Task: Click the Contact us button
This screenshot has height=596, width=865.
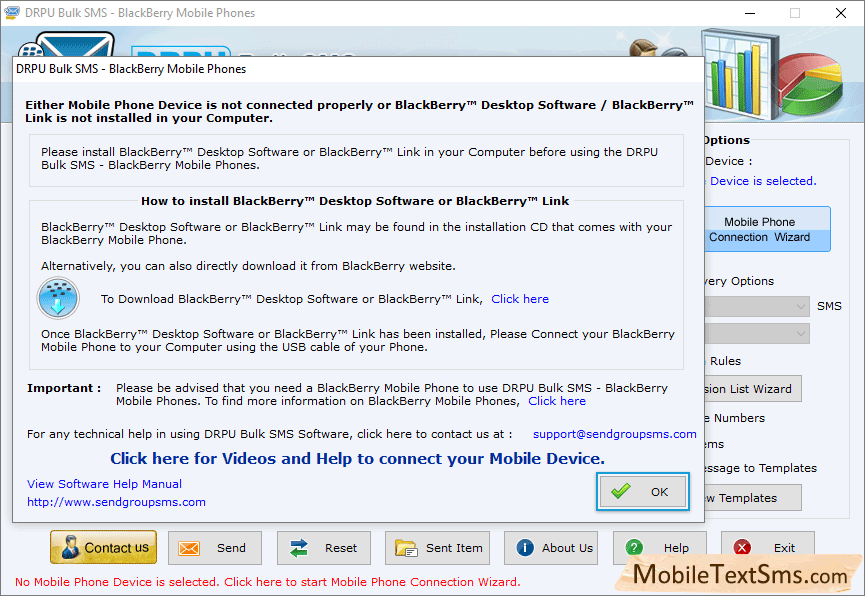Action: click(104, 547)
